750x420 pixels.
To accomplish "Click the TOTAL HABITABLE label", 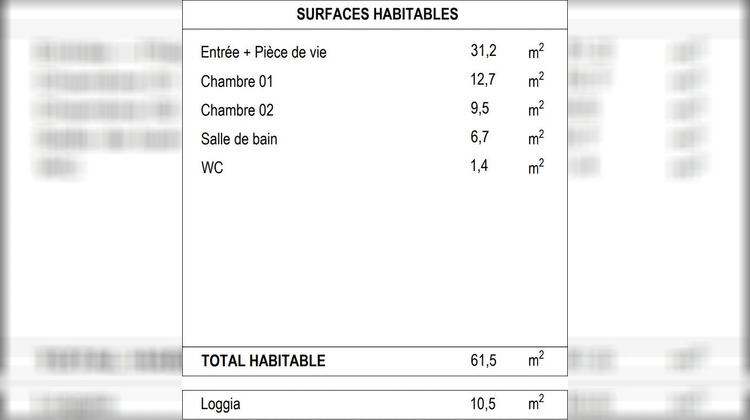I will 263,360.
